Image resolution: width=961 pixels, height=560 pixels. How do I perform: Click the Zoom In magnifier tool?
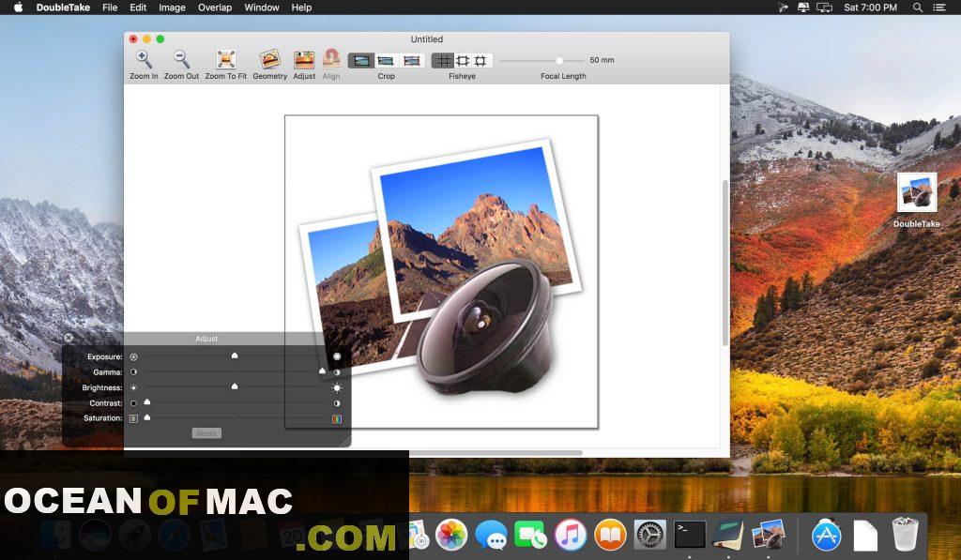(144, 65)
